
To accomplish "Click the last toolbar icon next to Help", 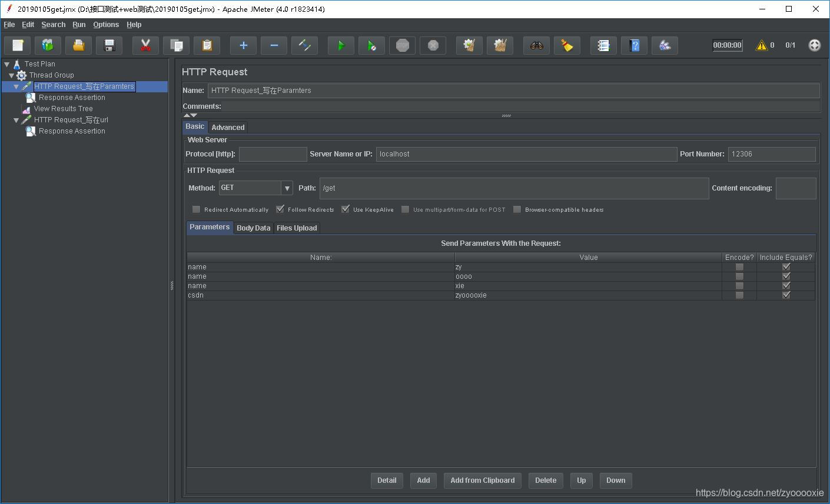I will point(665,45).
